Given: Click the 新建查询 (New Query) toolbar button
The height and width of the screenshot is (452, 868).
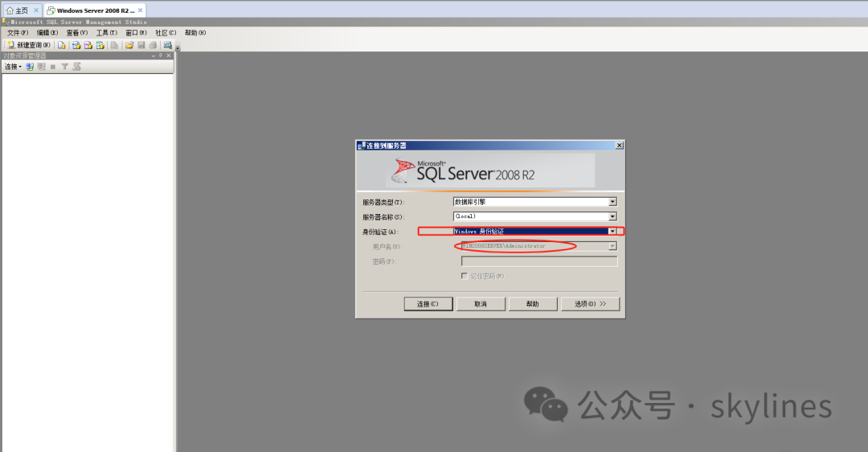Looking at the screenshot, I should pyautogui.click(x=28, y=45).
